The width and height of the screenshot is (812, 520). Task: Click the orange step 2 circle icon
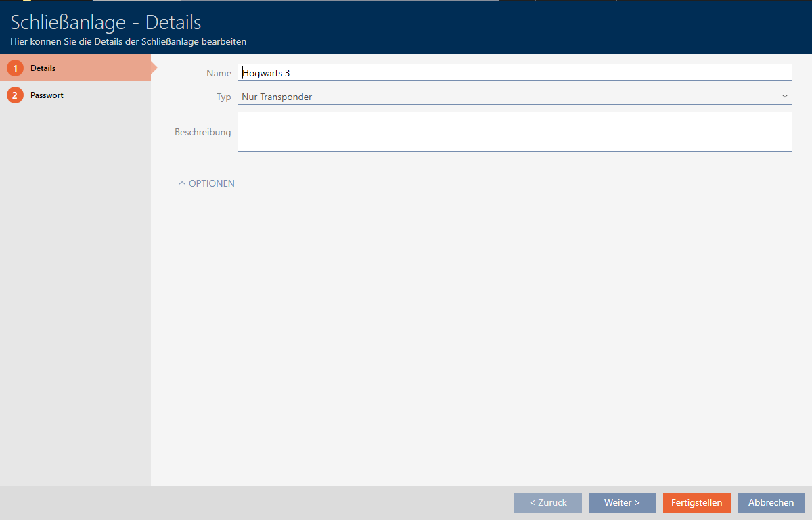click(x=15, y=95)
